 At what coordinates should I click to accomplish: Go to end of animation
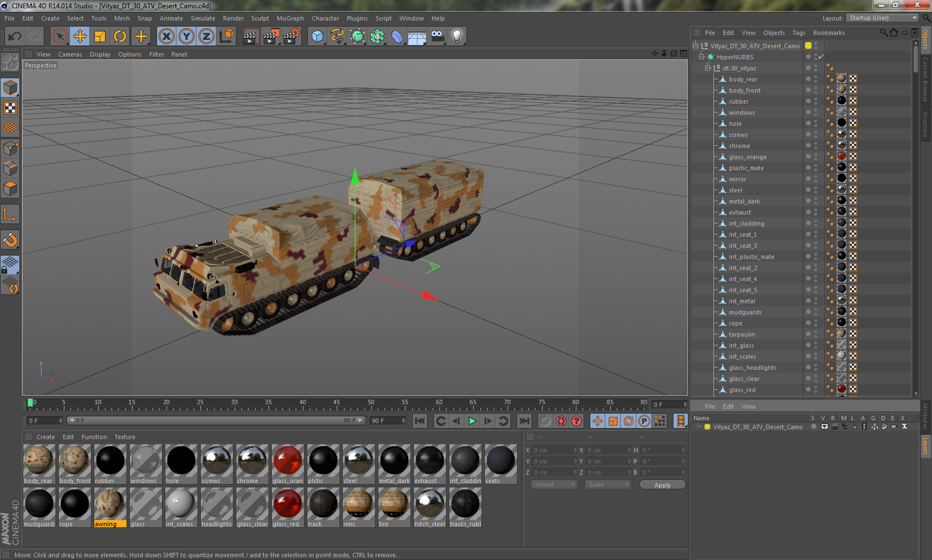(524, 421)
